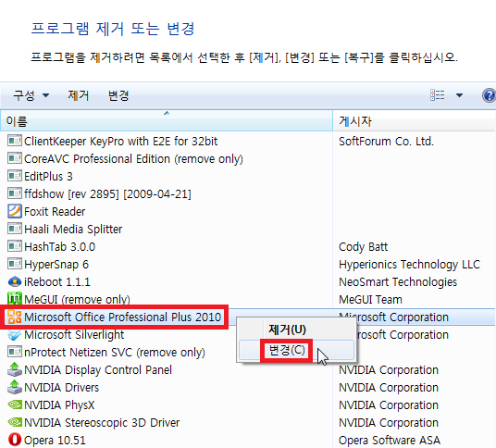Select the Opera 10.51 entry name
Screen dimensions: 496x448
tap(55, 440)
